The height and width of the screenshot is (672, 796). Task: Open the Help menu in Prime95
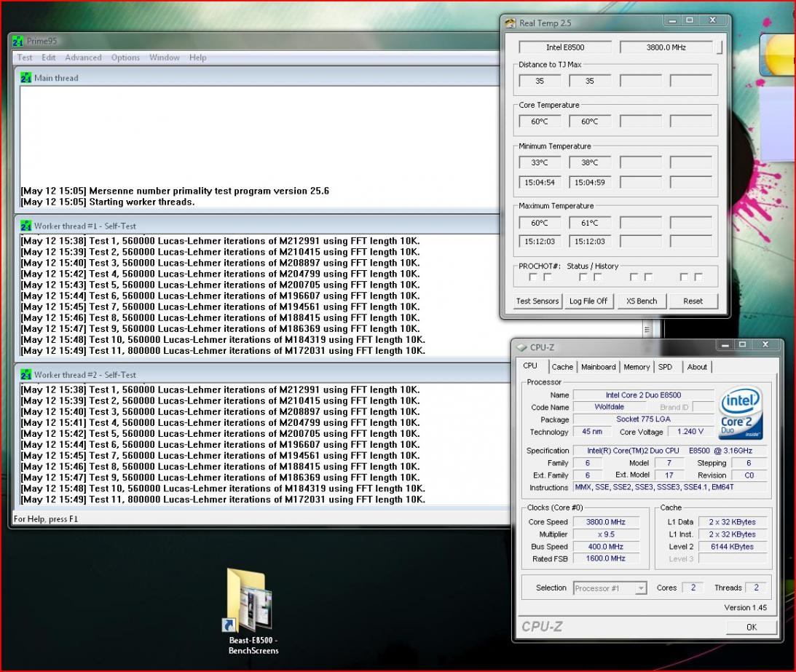pyautogui.click(x=197, y=58)
